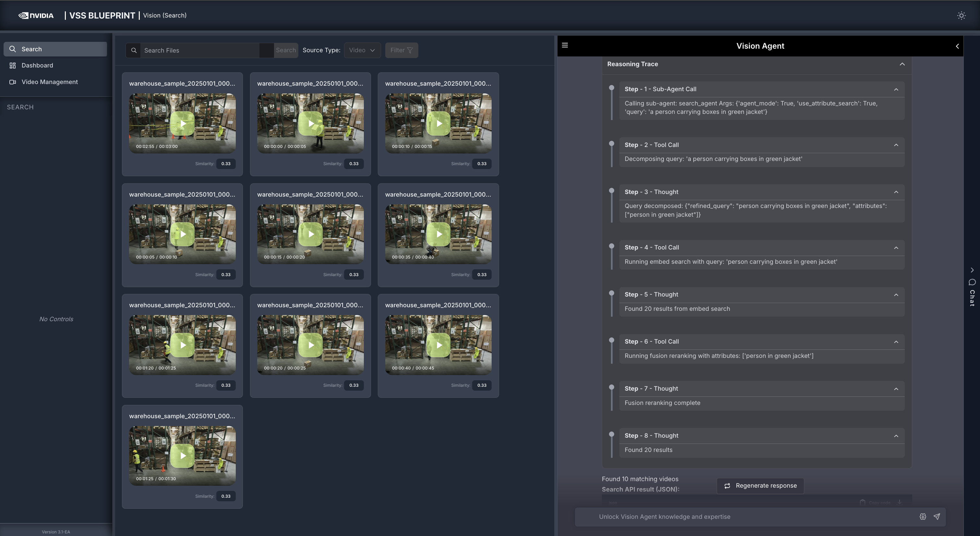Play the 00:02:55 warehouse sample clip

(183, 124)
